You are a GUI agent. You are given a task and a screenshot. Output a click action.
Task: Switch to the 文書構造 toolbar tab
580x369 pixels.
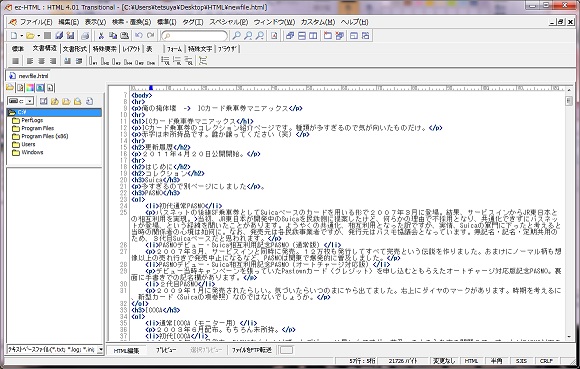44,48
